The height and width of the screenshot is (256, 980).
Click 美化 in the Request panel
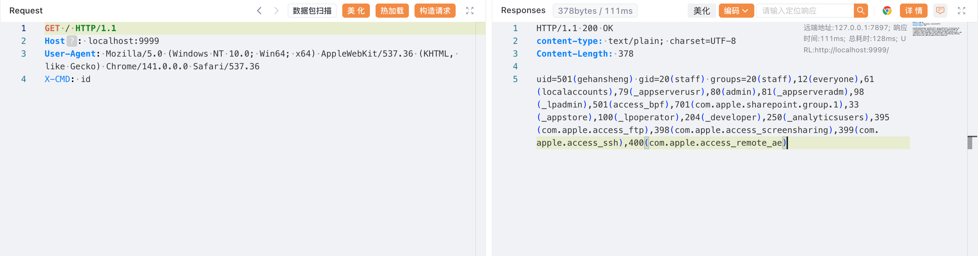pos(355,11)
